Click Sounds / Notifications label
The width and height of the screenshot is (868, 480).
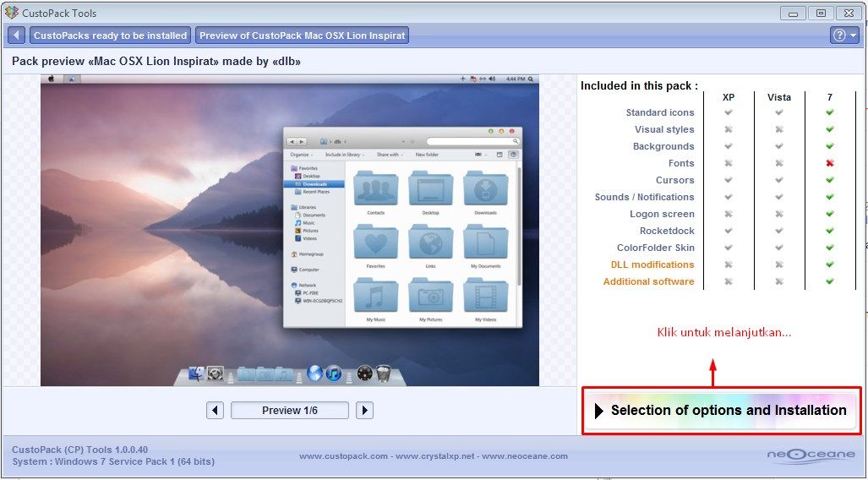pyautogui.click(x=644, y=197)
